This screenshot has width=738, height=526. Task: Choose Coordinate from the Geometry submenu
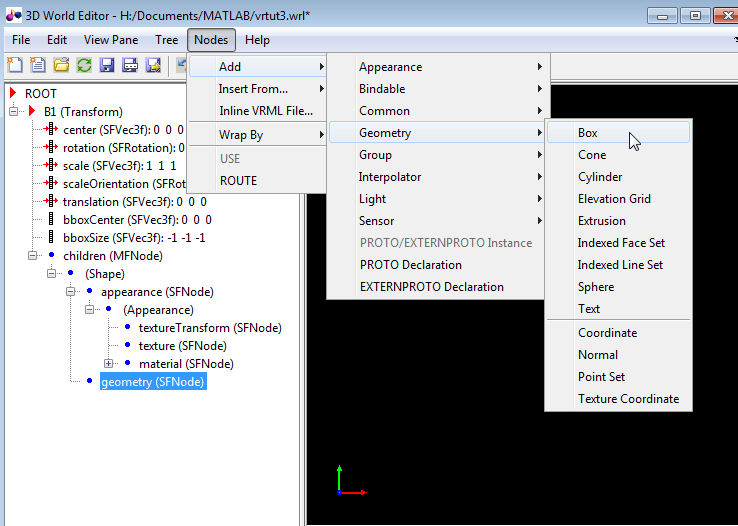tap(618, 333)
